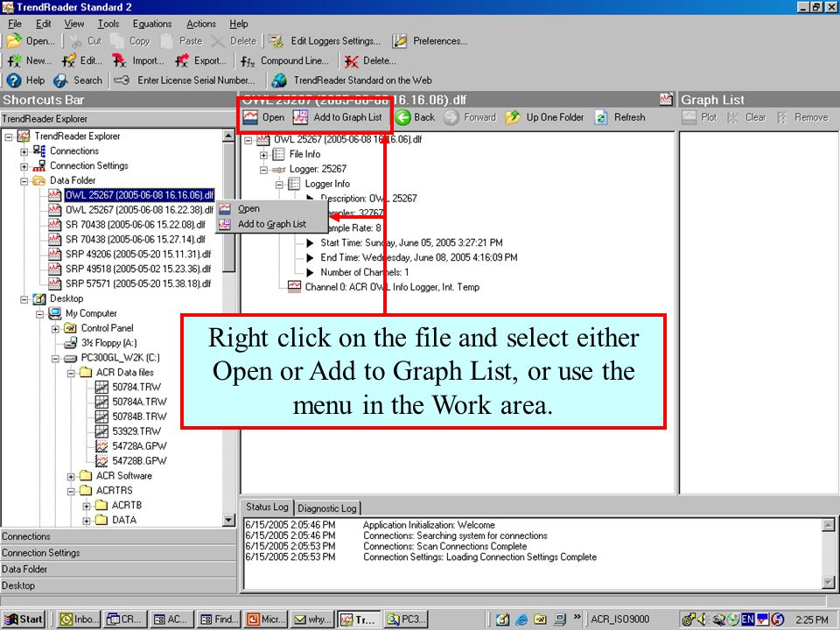Click Add to Graph List in work area toolbar
Viewport: 840px width, 630px height.
tap(338, 116)
